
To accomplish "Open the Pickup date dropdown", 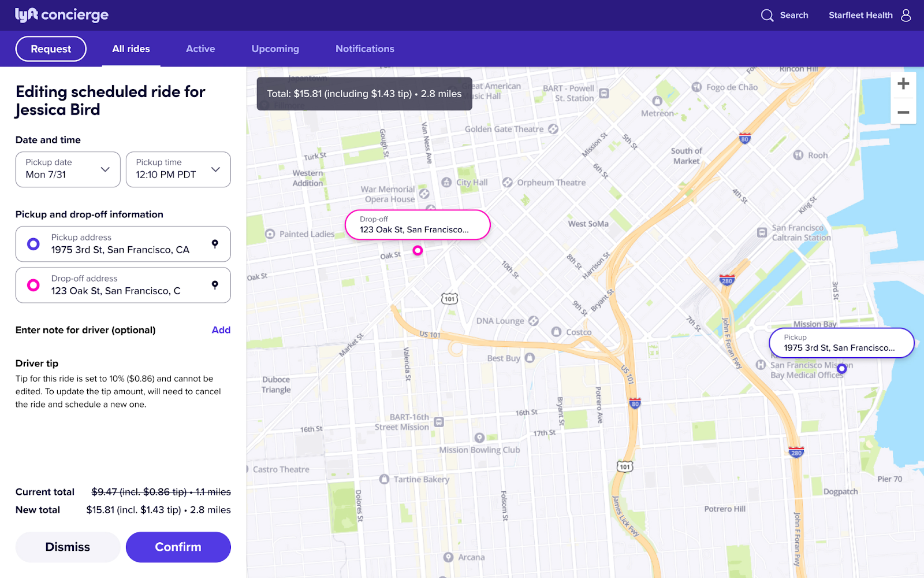I will (x=68, y=169).
